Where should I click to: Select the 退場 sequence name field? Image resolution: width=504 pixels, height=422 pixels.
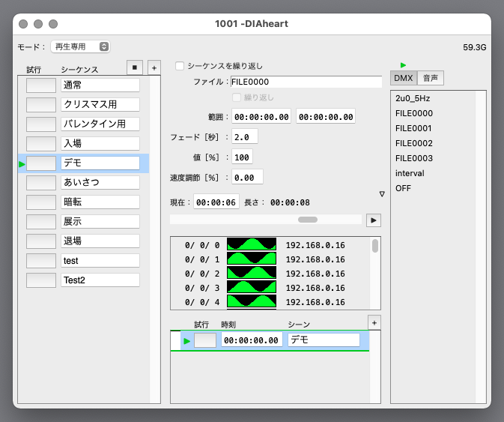[x=100, y=241]
